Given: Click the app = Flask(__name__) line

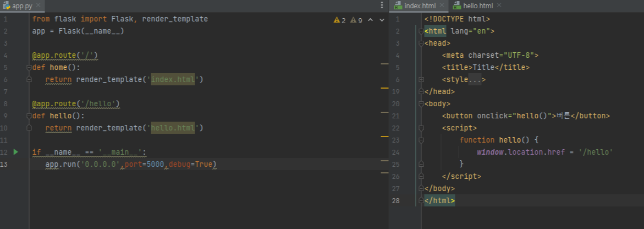Looking at the screenshot, I should [78, 31].
